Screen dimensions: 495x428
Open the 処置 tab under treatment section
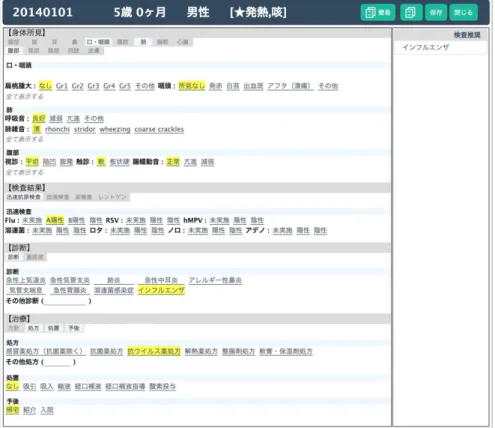(x=53, y=328)
